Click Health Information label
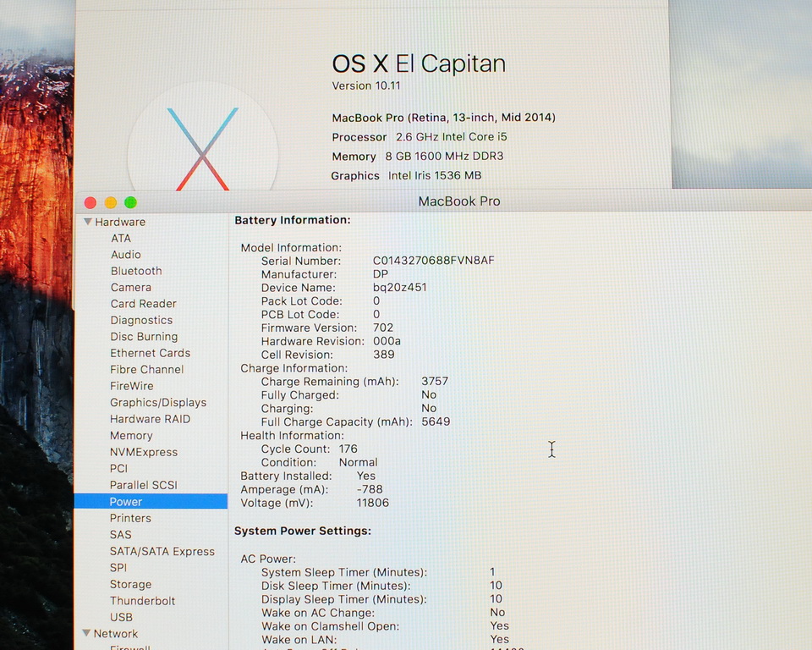Image resolution: width=812 pixels, height=650 pixels. pyautogui.click(x=292, y=435)
